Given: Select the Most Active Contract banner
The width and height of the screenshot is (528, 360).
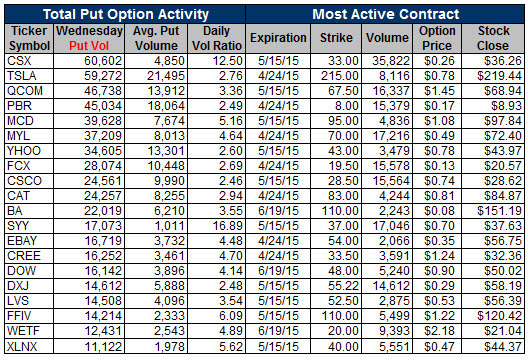Looking at the screenshot, I should tap(385, 14).
